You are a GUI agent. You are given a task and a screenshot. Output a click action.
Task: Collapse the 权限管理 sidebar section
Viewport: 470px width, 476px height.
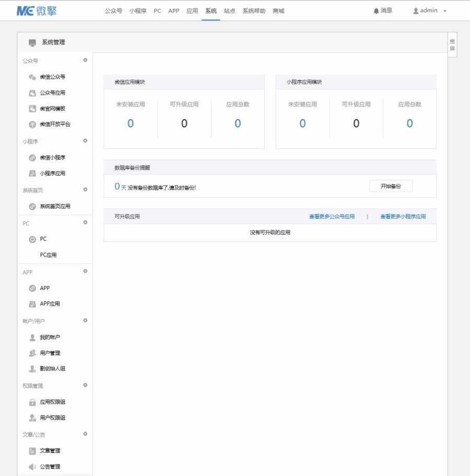click(85, 385)
